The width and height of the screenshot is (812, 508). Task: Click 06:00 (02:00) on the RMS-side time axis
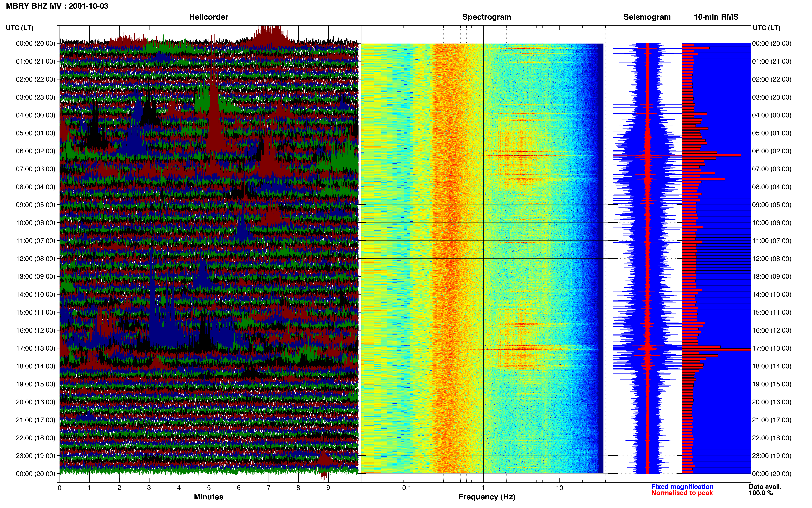tap(772, 151)
